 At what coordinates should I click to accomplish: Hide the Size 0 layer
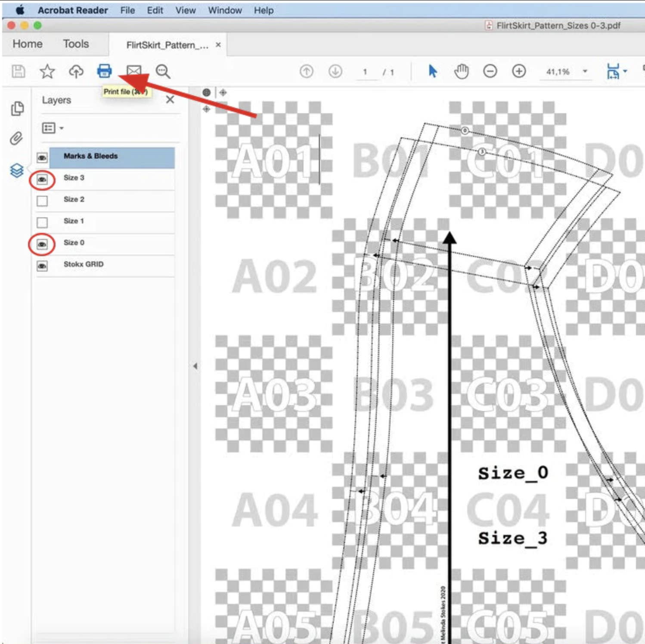click(x=42, y=245)
